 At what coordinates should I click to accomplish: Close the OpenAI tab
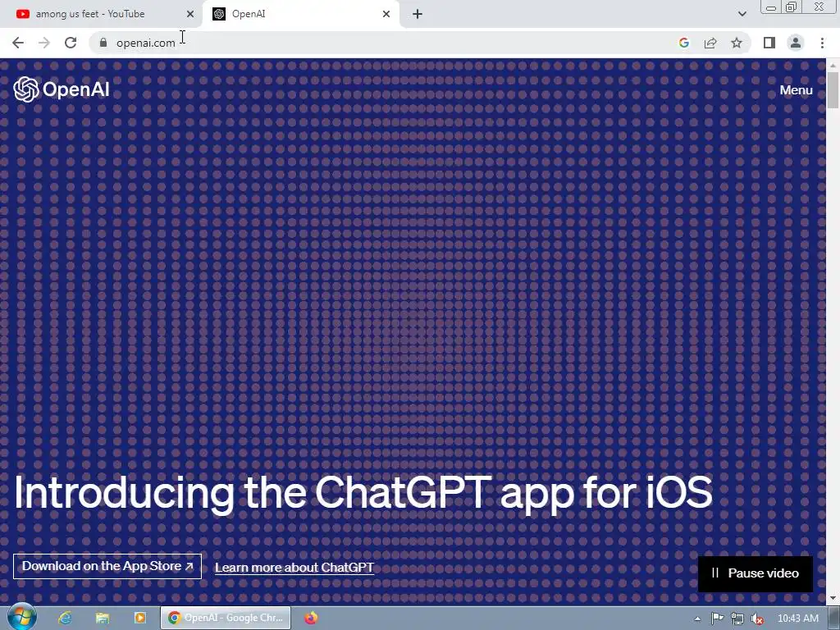pyautogui.click(x=386, y=14)
